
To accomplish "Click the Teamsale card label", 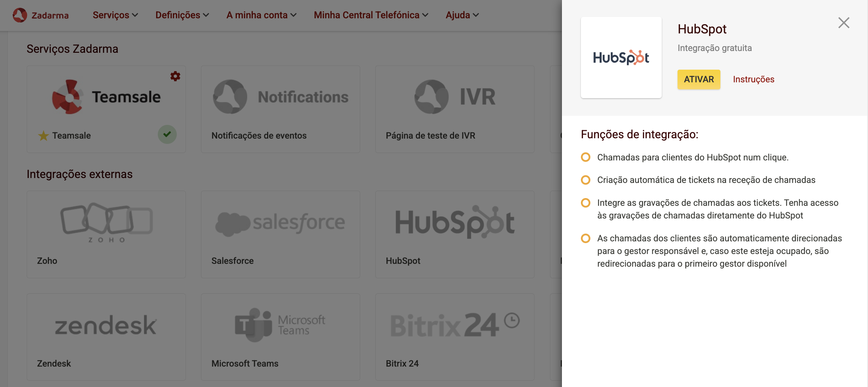I will tap(72, 135).
